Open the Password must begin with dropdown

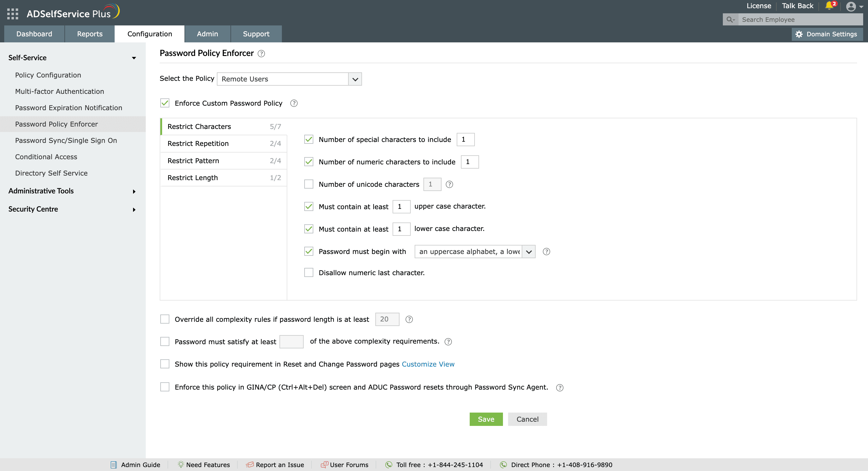point(528,251)
